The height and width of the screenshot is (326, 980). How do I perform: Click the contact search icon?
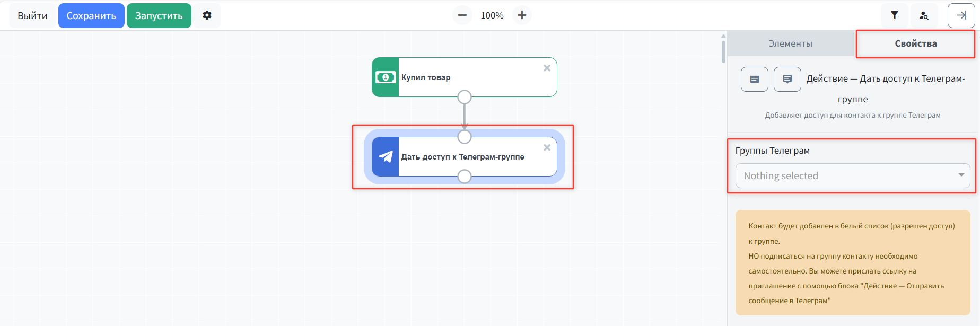(924, 15)
